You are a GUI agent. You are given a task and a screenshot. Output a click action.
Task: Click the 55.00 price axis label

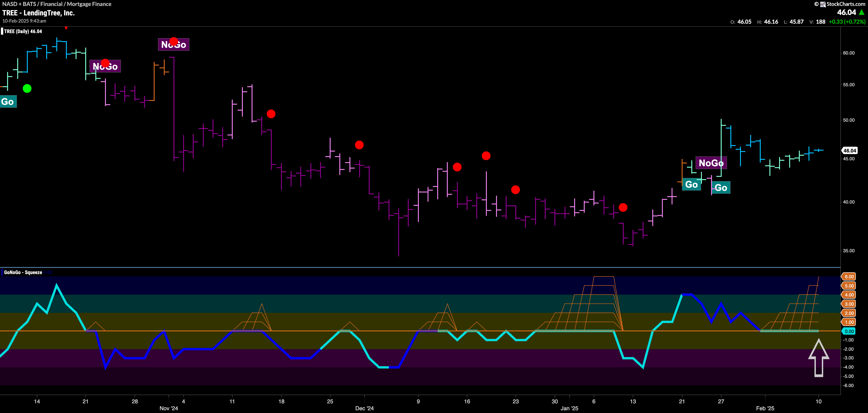(x=848, y=85)
